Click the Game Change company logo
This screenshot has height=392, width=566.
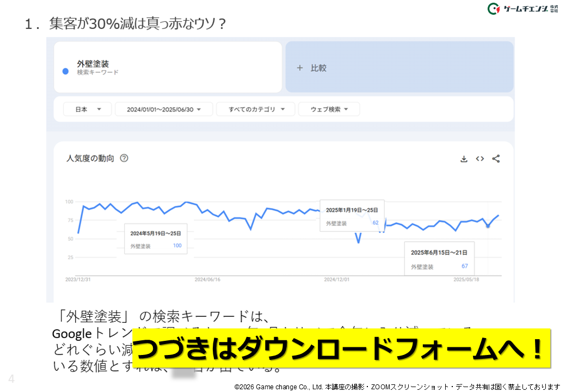(x=522, y=8)
